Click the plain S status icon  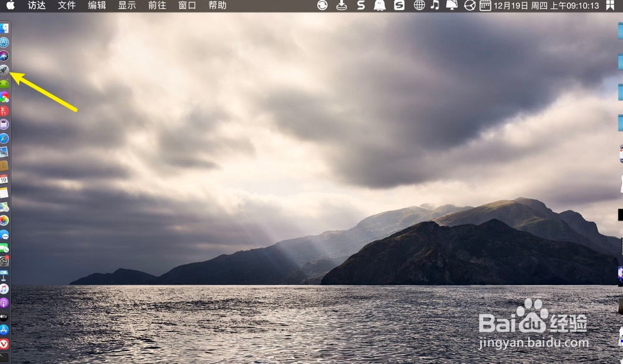coord(361,5)
